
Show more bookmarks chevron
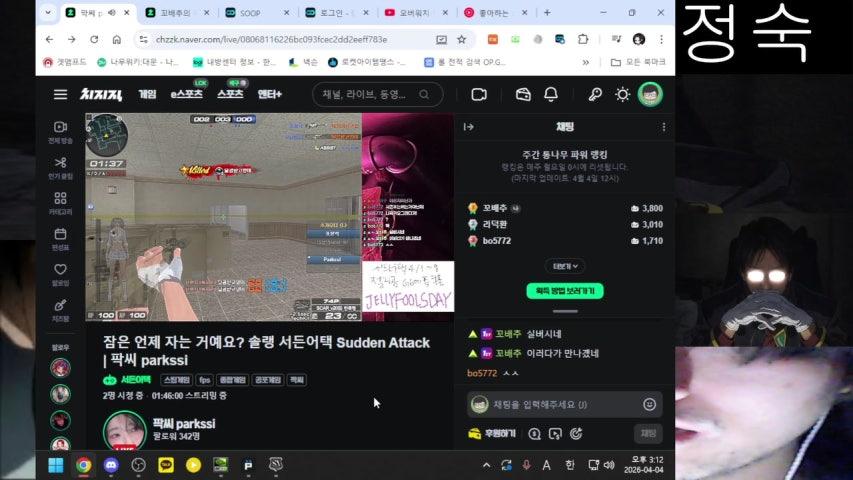(585, 63)
